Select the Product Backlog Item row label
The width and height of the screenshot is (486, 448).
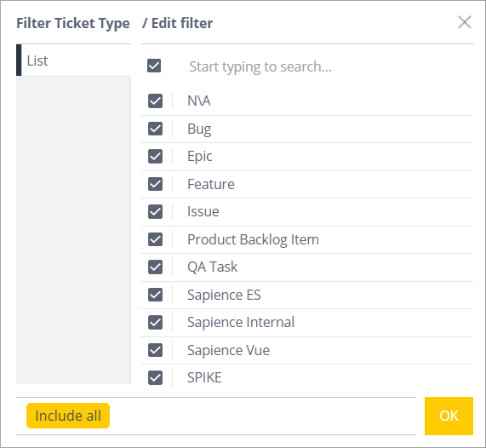(x=253, y=239)
